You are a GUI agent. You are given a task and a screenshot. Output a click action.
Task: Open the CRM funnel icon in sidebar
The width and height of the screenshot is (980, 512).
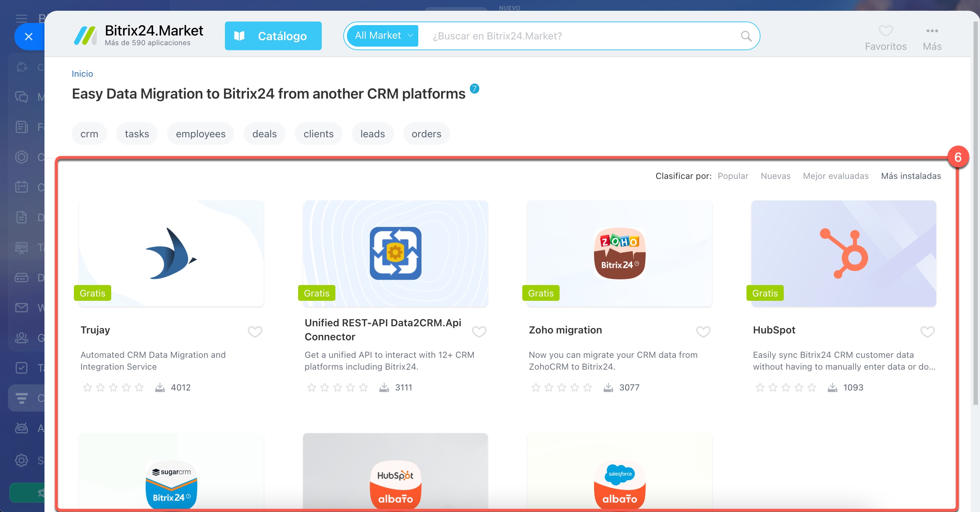[x=21, y=398]
